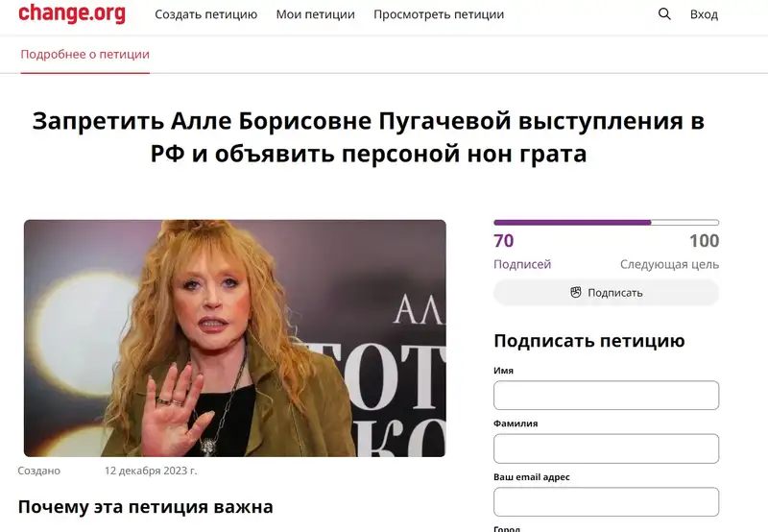Viewport: 768px width, 532px height.
Task: Go to Мои петиции
Action: 316,14
